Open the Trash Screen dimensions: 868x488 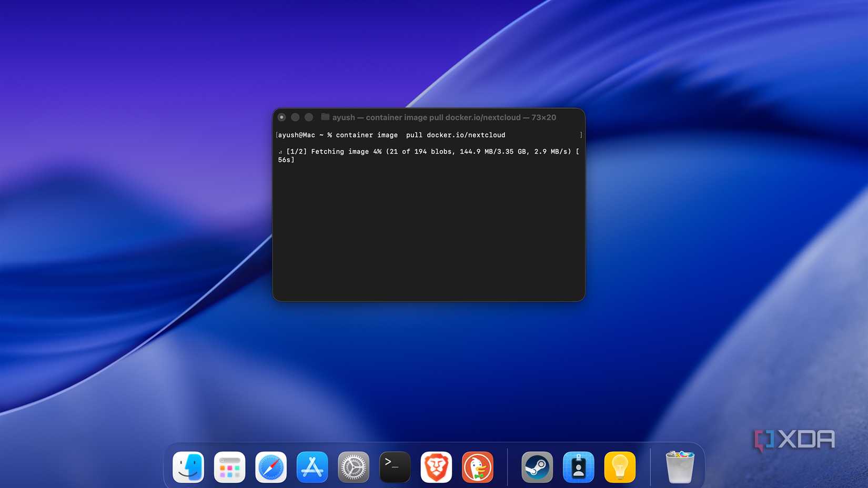pos(680,466)
